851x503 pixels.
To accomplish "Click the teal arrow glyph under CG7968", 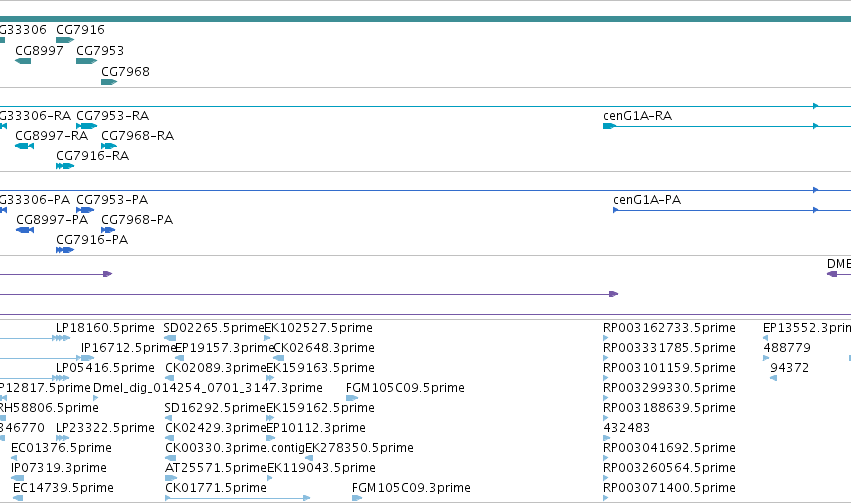I will point(109,82).
